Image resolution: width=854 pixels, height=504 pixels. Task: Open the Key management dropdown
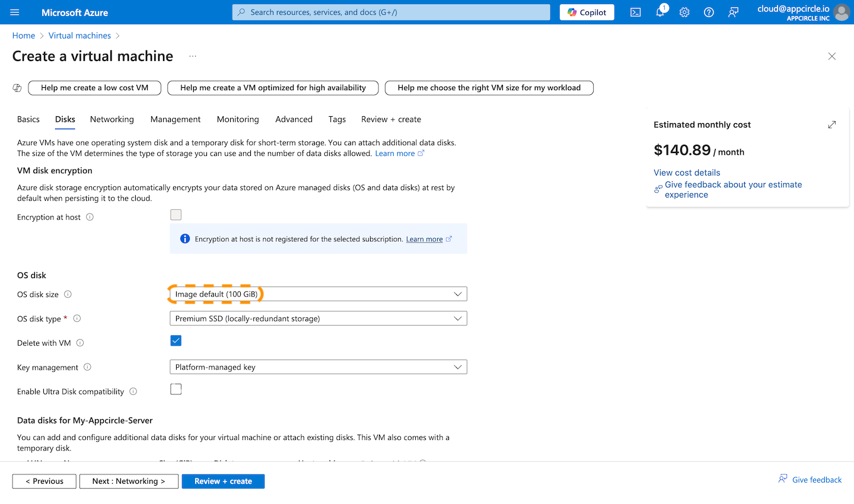tap(318, 367)
